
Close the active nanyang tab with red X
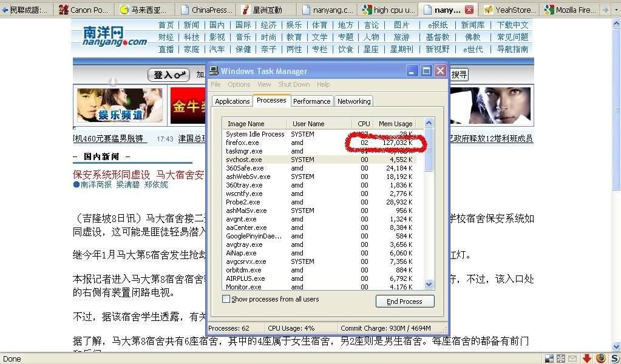click(x=469, y=10)
